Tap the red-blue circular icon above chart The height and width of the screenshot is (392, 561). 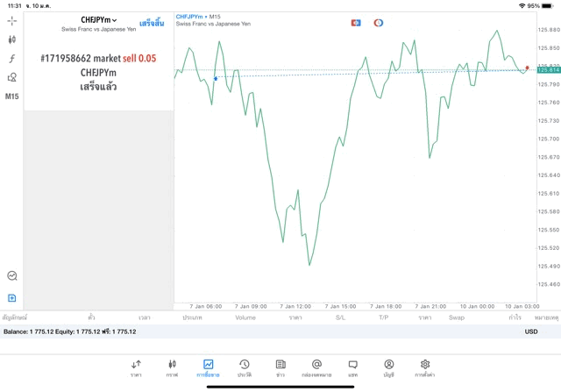point(379,23)
